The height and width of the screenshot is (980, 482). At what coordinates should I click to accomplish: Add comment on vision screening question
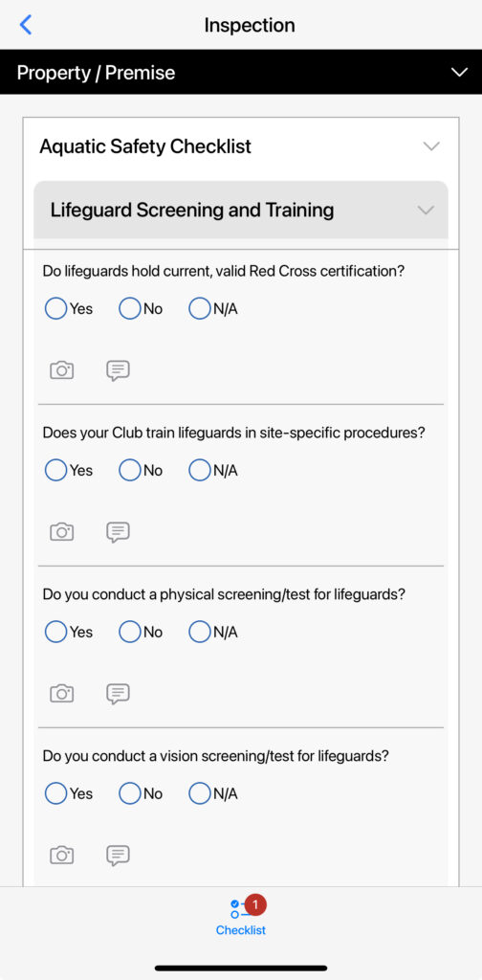(x=118, y=856)
